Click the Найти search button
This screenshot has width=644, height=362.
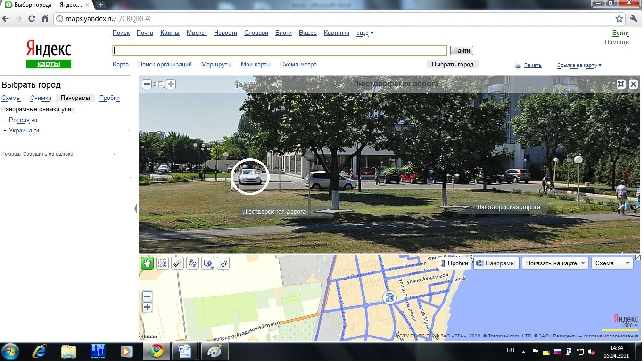pos(462,50)
